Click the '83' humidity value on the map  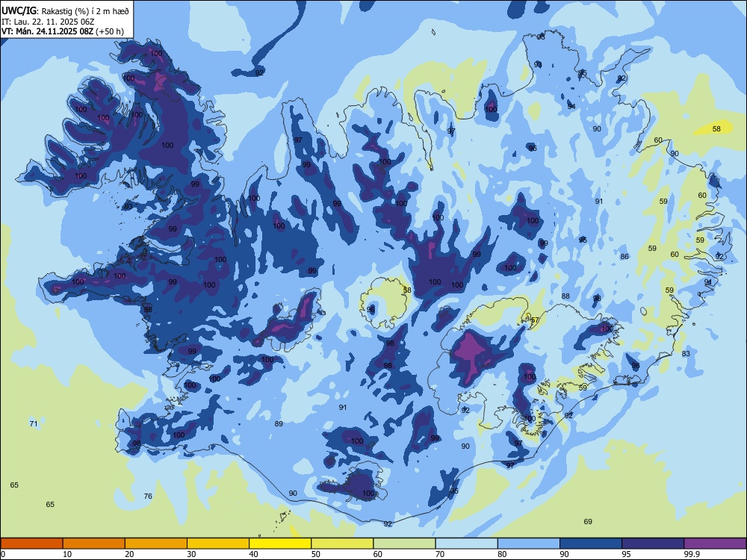tap(686, 353)
